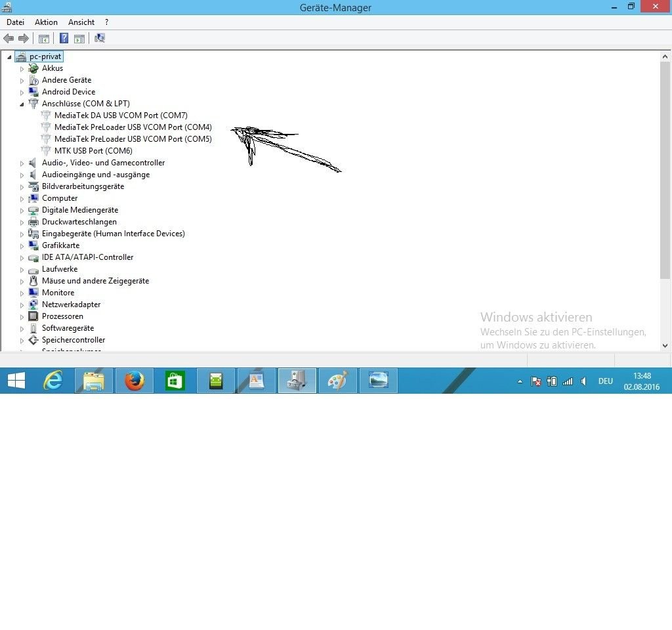The width and height of the screenshot is (672, 630).
Task: Expand Audio-, Video- und Gamecontroller
Action: click(22, 163)
